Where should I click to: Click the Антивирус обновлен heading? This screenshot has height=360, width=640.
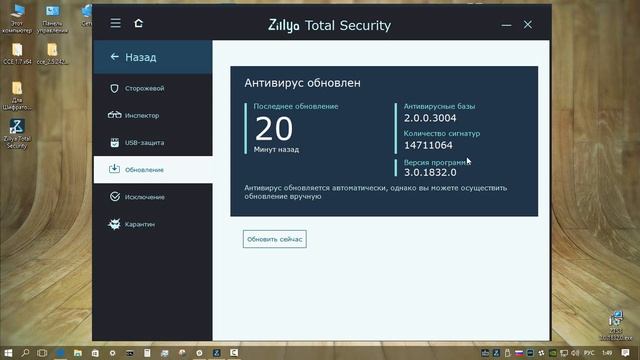[x=302, y=83]
